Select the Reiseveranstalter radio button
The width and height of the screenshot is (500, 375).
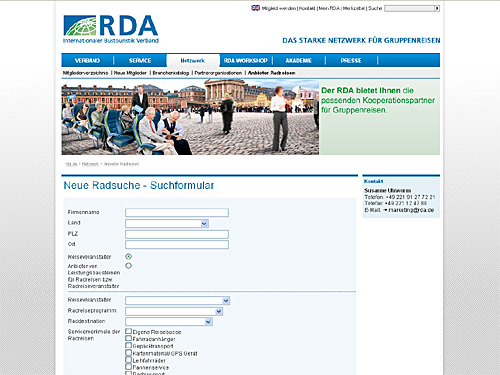(128, 256)
